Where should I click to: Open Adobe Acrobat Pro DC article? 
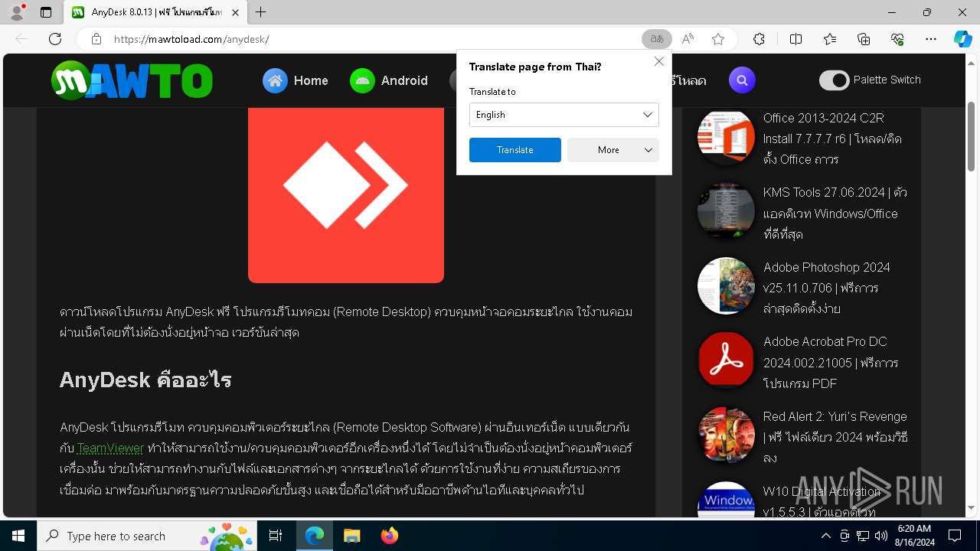pos(831,363)
